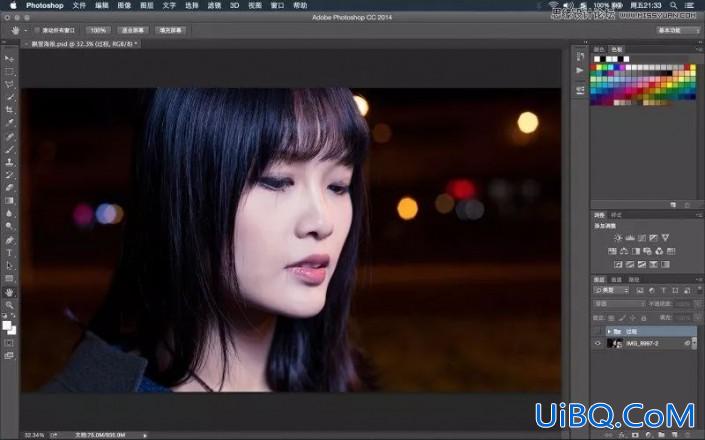The image size is (705, 440).
Task: Toggle Quick Mask mode
Action: pyautogui.click(x=9, y=343)
